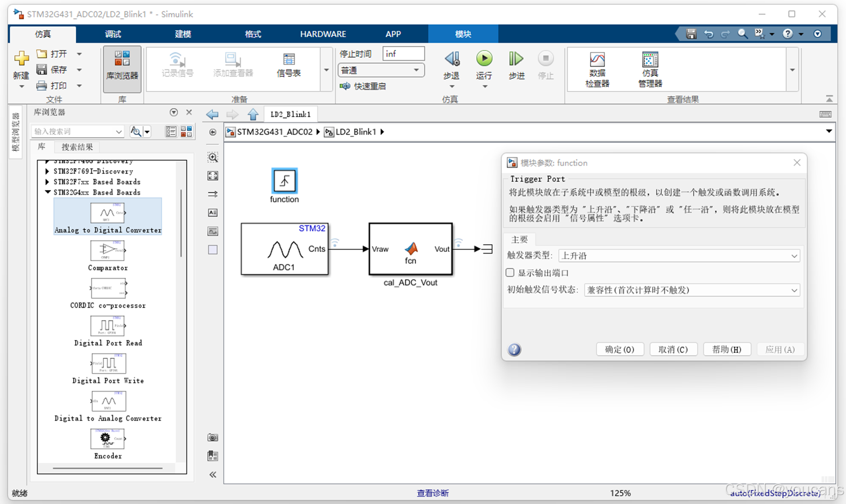This screenshot has width=846, height=504.
Task: Open the Signal Table
Action: coord(289,65)
